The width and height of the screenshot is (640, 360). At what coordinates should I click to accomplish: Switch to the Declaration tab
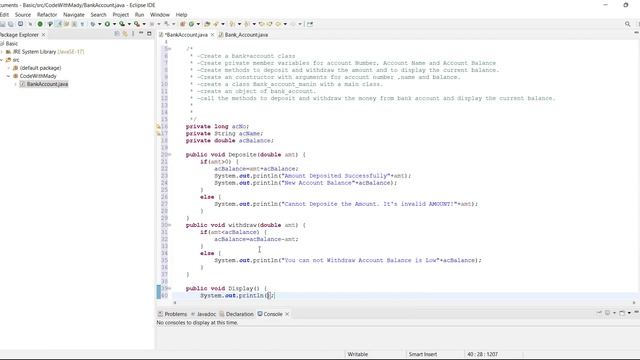tap(236, 314)
